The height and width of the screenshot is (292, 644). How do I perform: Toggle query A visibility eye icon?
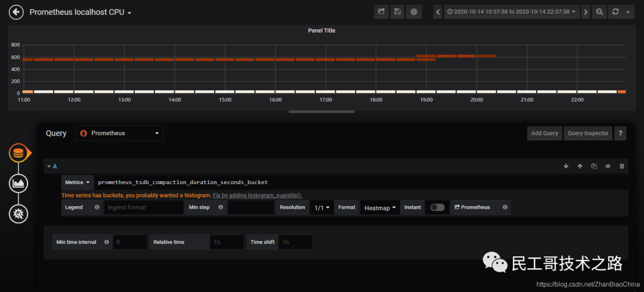(x=608, y=166)
